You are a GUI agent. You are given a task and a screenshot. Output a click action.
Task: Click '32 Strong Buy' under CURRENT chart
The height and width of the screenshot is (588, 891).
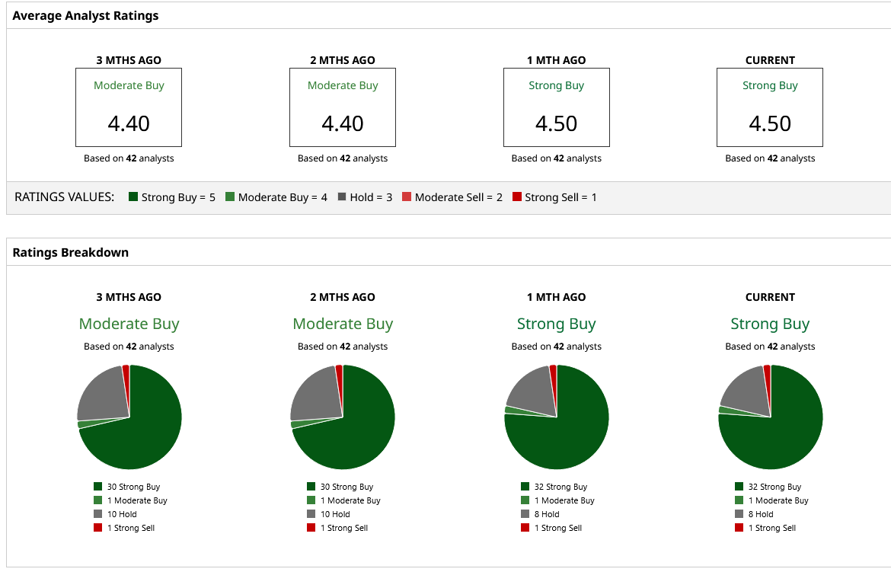(768, 487)
